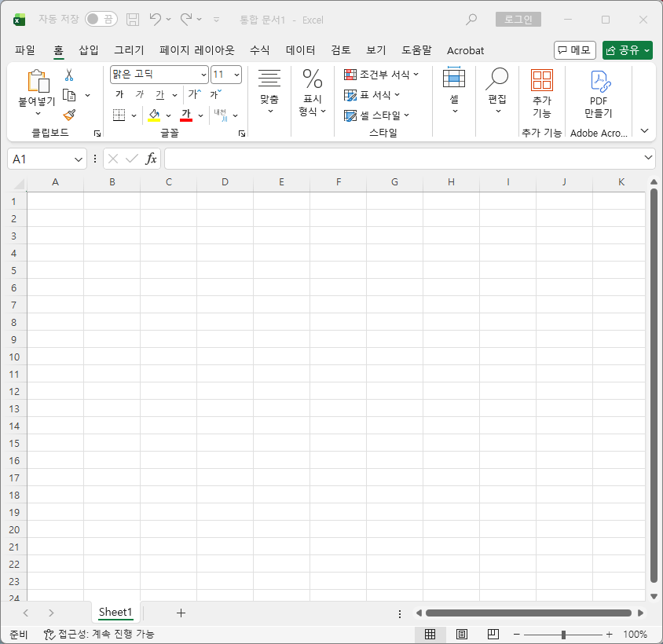Screen dimensions: 663x644
Task: Open the Acrobat tab
Action: 465,51
